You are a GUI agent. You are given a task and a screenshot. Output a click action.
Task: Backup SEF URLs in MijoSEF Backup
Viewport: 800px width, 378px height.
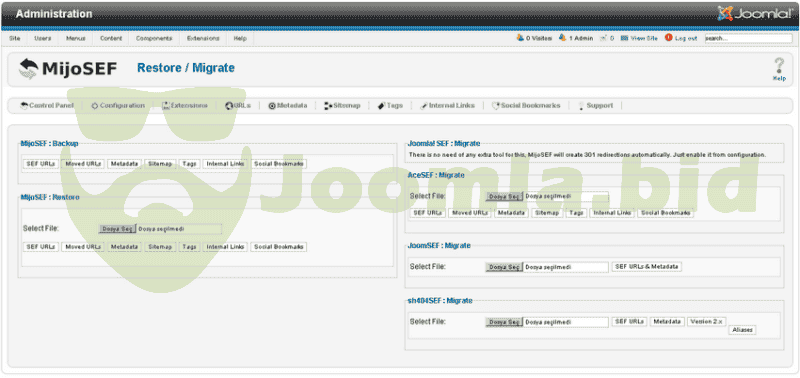[x=40, y=164]
